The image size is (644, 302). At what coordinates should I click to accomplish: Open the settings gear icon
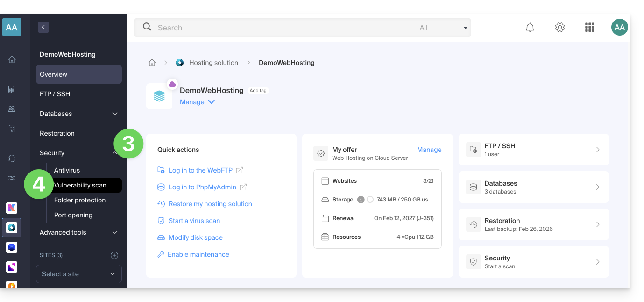tap(559, 28)
